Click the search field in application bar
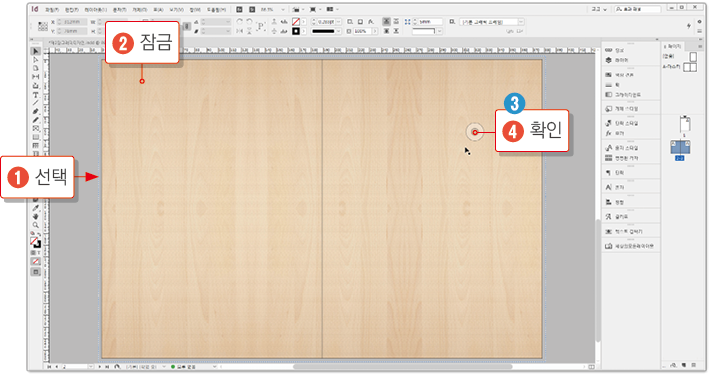Viewport: 709px width, 375px height. pos(637,9)
